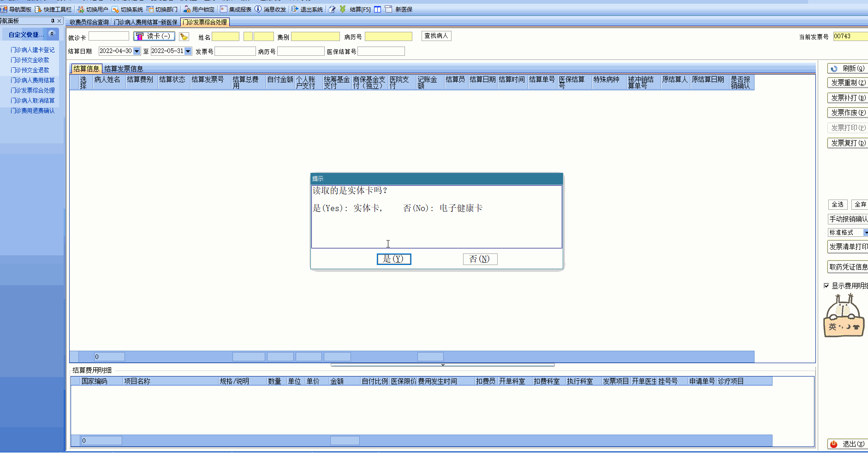
Task: Click the card reader icon on 读卡 button
Action: tap(140, 36)
